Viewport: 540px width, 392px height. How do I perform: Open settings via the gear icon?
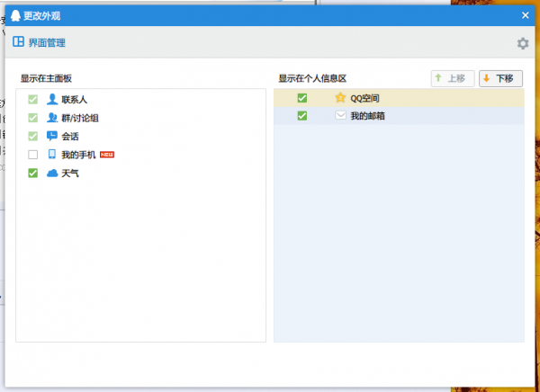[523, 43]
